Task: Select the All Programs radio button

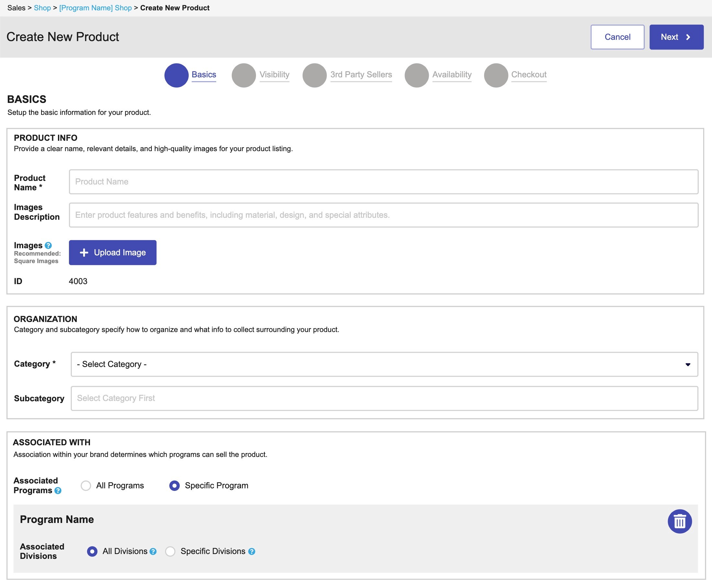Action: point(86,486)
